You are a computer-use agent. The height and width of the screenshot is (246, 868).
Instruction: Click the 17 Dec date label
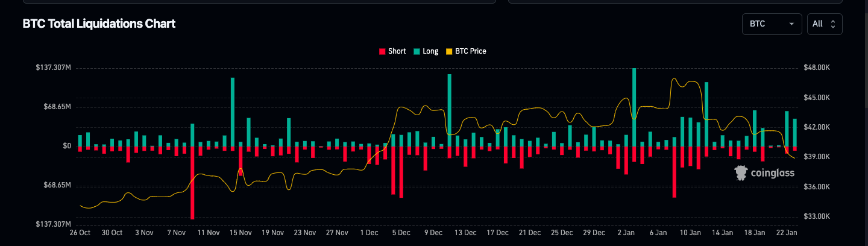click(498, 232)
